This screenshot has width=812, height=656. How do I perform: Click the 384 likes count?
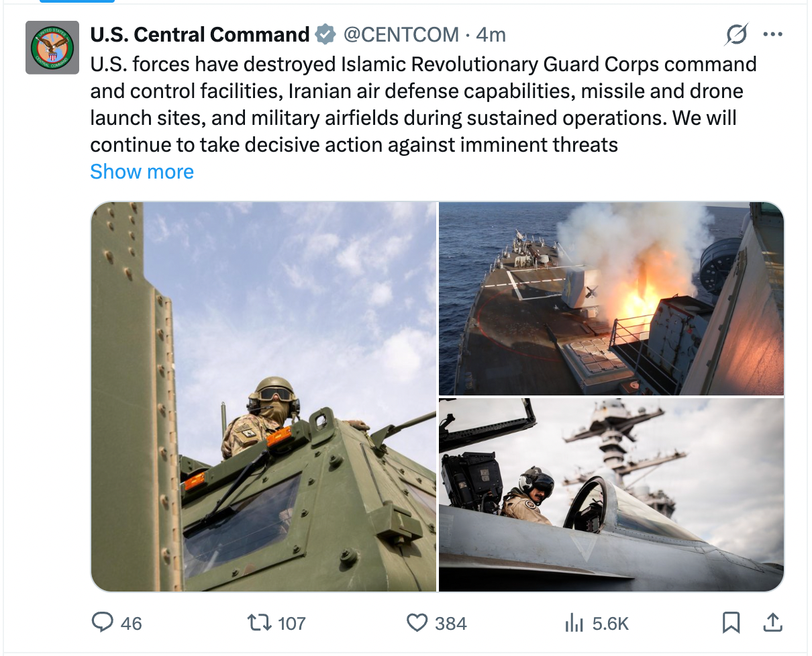pos(451,623)
